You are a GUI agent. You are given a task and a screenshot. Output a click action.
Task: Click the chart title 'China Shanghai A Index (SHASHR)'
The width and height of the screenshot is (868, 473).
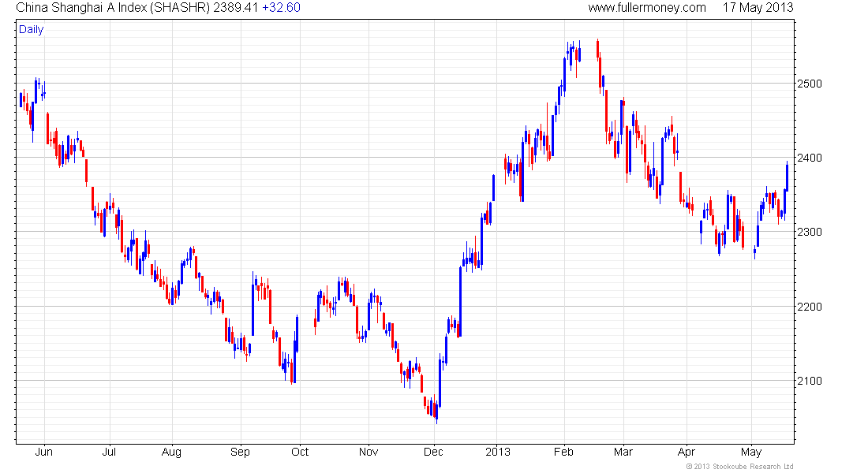[113, 8]
